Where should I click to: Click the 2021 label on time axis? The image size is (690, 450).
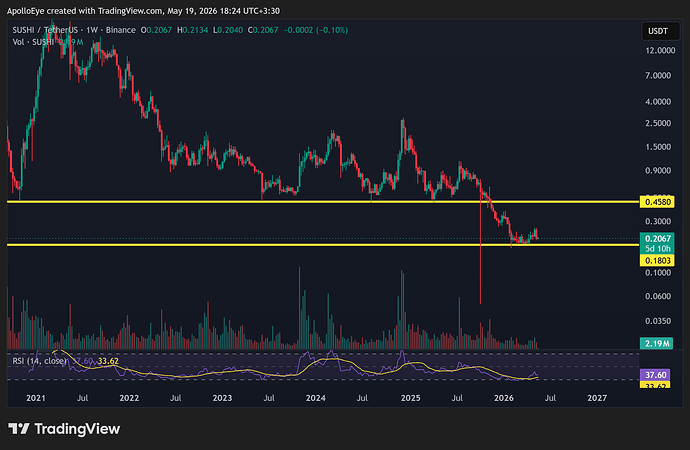36,398
